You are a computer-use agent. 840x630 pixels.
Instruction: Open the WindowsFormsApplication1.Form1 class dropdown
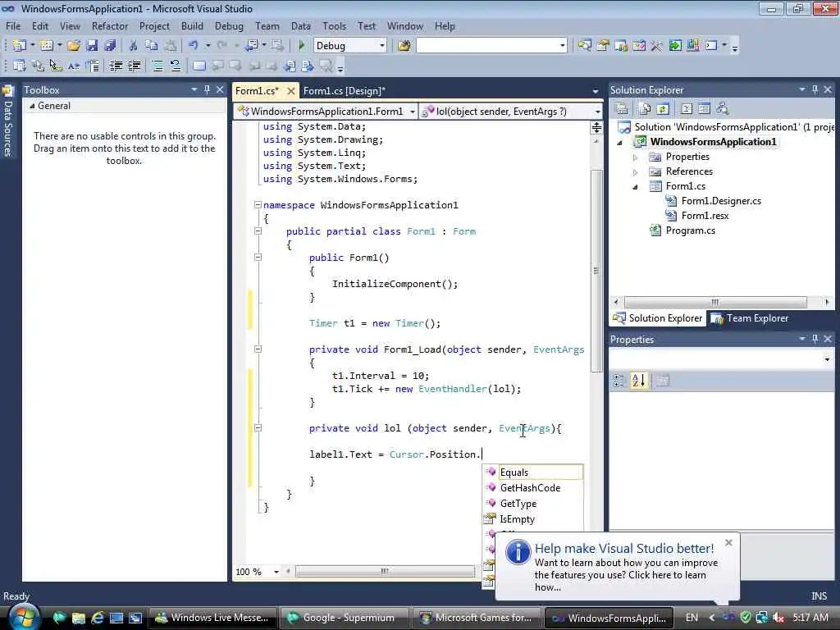(412, 112)
